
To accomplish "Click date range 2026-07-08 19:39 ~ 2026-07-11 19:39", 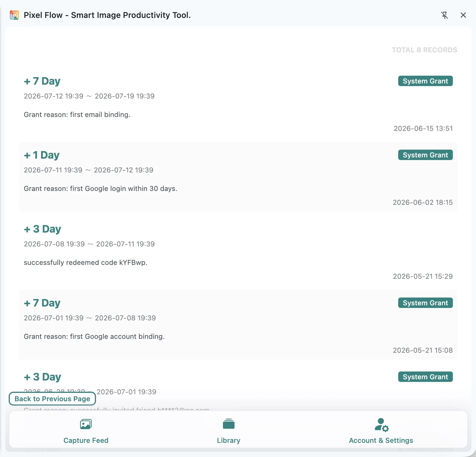I will (x=89, y=244).
